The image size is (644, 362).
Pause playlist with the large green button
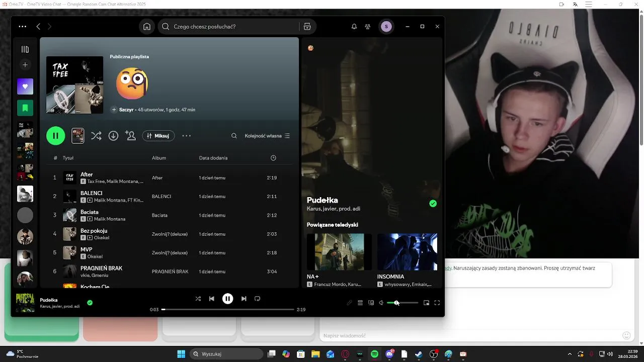(56, 136)
